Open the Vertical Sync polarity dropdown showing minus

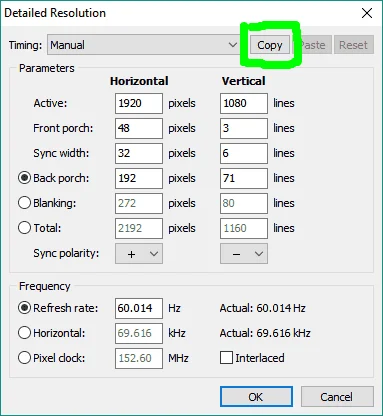[244, 254]
